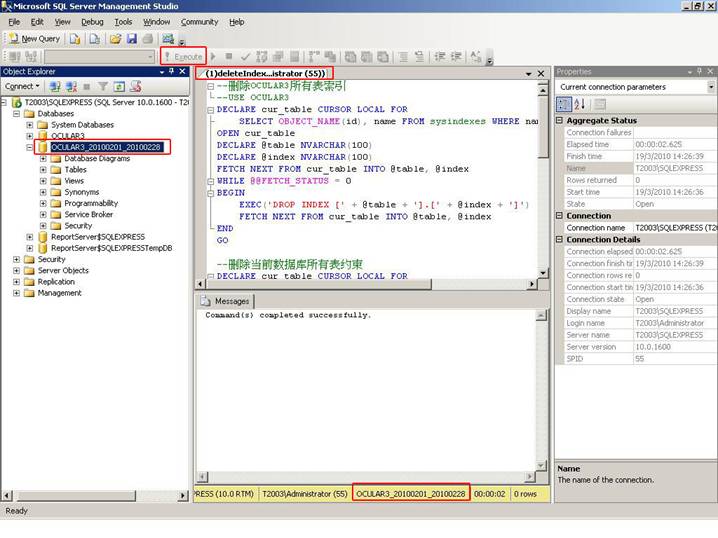Image resolution: width=718 pixels, height=538 pixels.
Task: Select the Service Broker folder
Action: (88, 214)
